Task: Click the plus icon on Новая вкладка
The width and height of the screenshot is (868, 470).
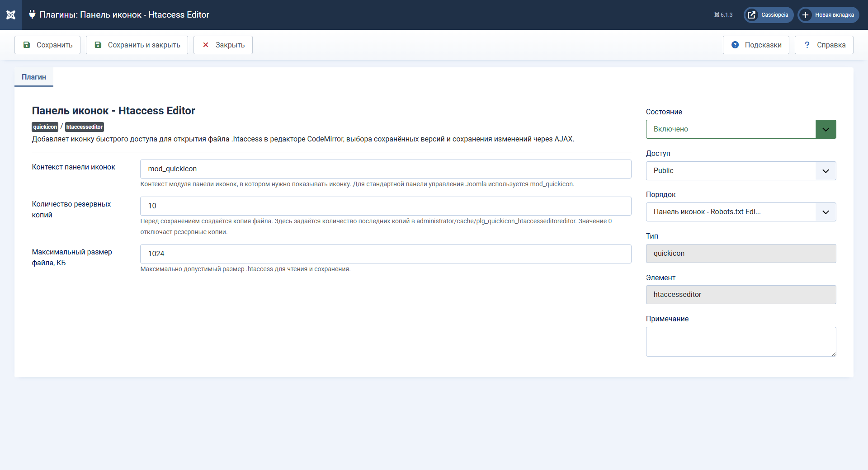Action: coord(805,15)
